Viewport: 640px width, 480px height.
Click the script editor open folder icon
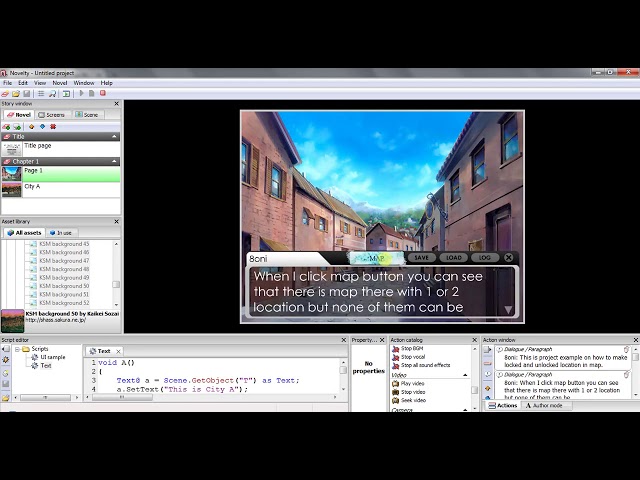pos(6,398)
